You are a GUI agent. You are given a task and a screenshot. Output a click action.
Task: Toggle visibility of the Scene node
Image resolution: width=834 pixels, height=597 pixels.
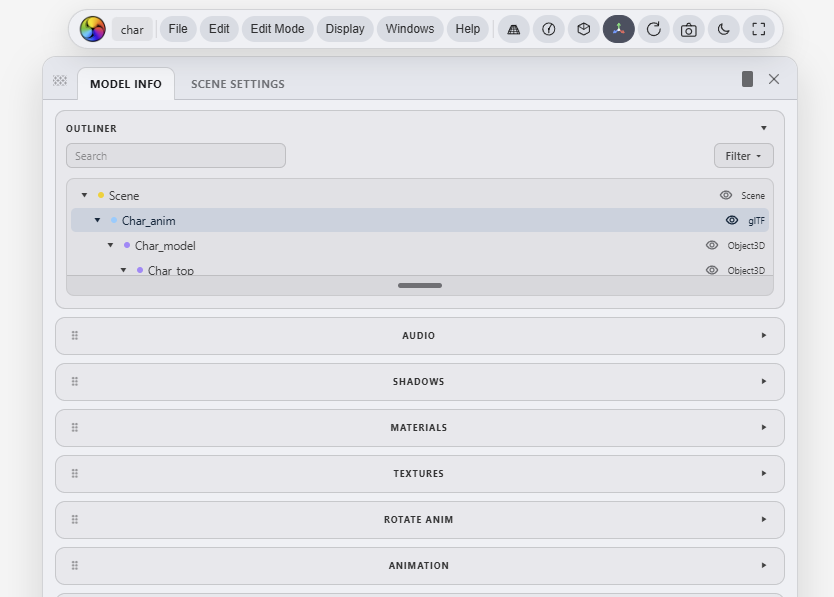tap(726, 195)
